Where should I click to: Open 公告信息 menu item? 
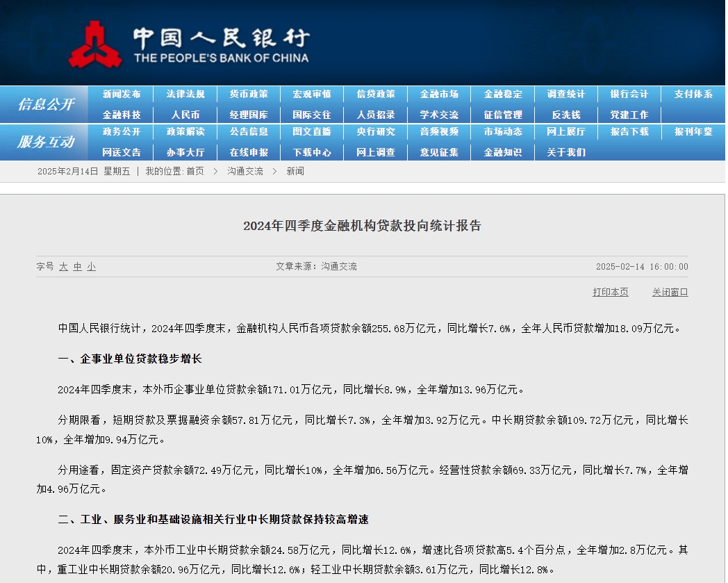click(249, 132)
